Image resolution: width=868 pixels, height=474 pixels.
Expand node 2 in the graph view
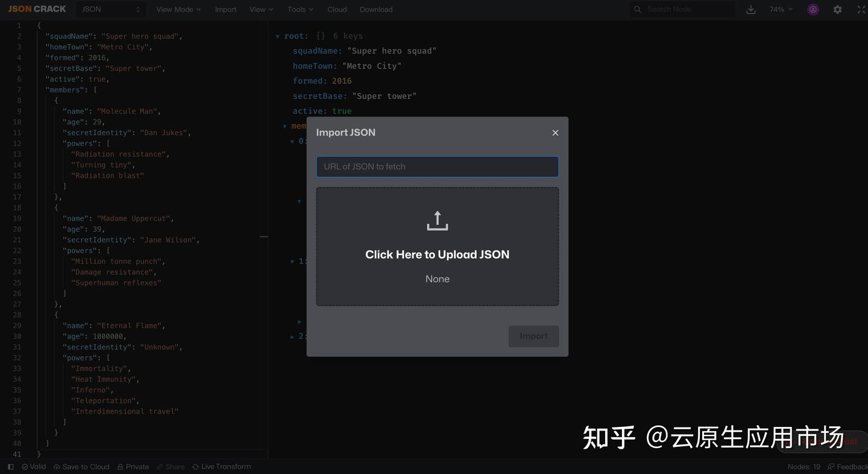292,336
